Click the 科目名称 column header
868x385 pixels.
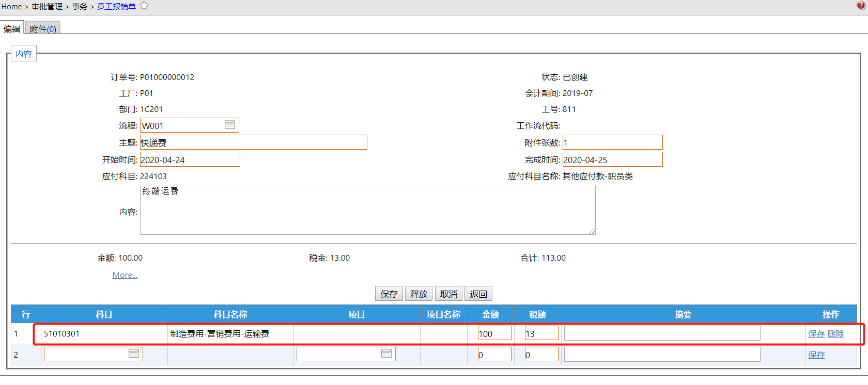tap(230, 314)
